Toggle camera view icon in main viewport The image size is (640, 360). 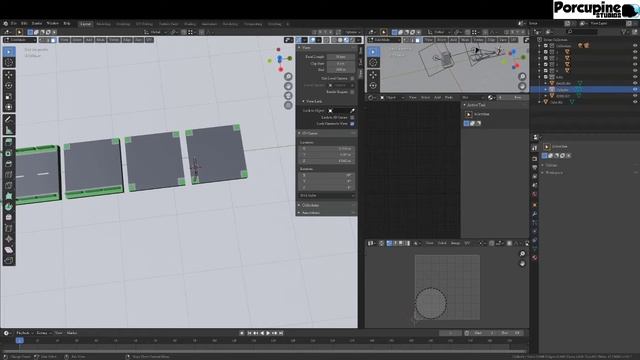click(288, 96)
